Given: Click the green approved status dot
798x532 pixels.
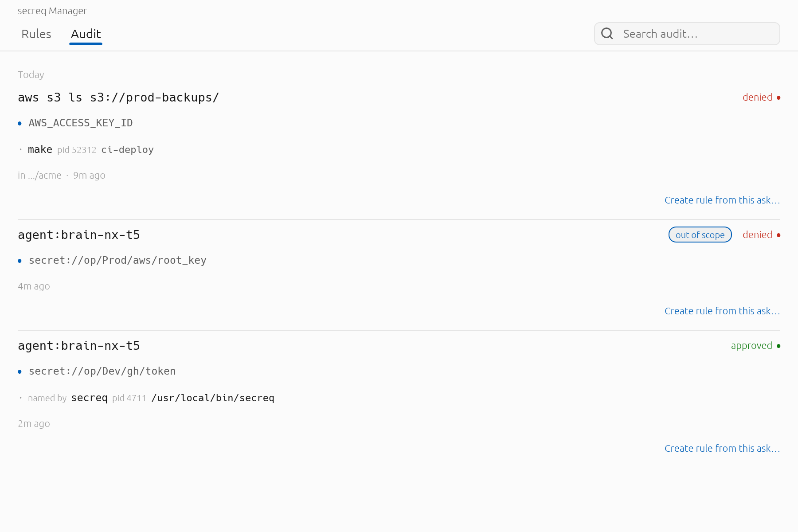Looking at the screenshot, I should point(778,346).
